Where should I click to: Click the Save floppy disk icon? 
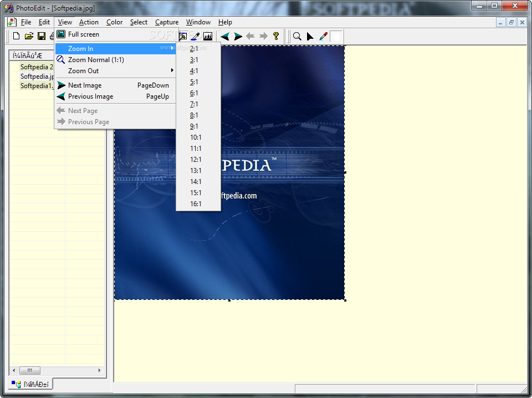[42, 36]
